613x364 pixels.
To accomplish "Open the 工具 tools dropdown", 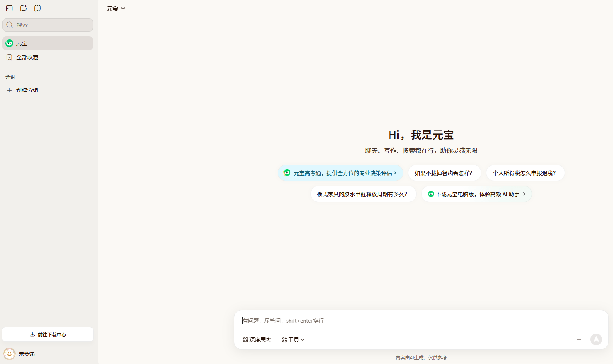I will [293, 340].
